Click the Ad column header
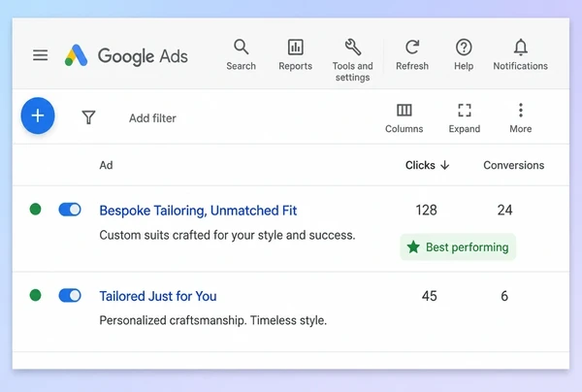The image size is (582, 392). pos(106,165)
